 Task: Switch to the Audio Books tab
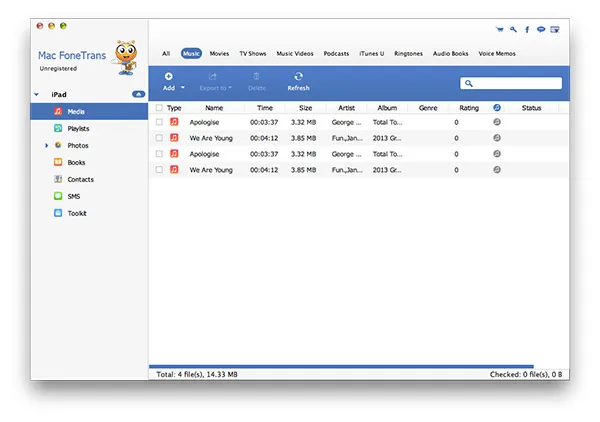(451, 54)
